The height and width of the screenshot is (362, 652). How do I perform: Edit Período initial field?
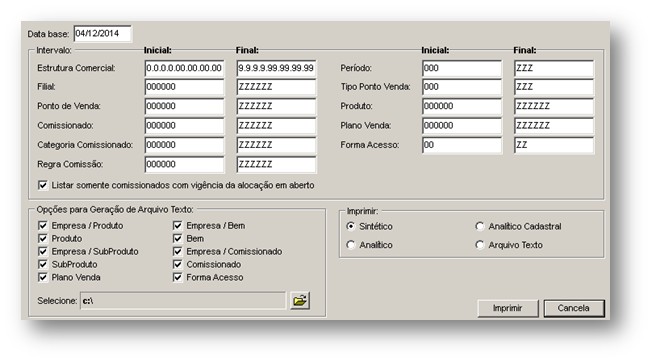(x=462, y=68)
